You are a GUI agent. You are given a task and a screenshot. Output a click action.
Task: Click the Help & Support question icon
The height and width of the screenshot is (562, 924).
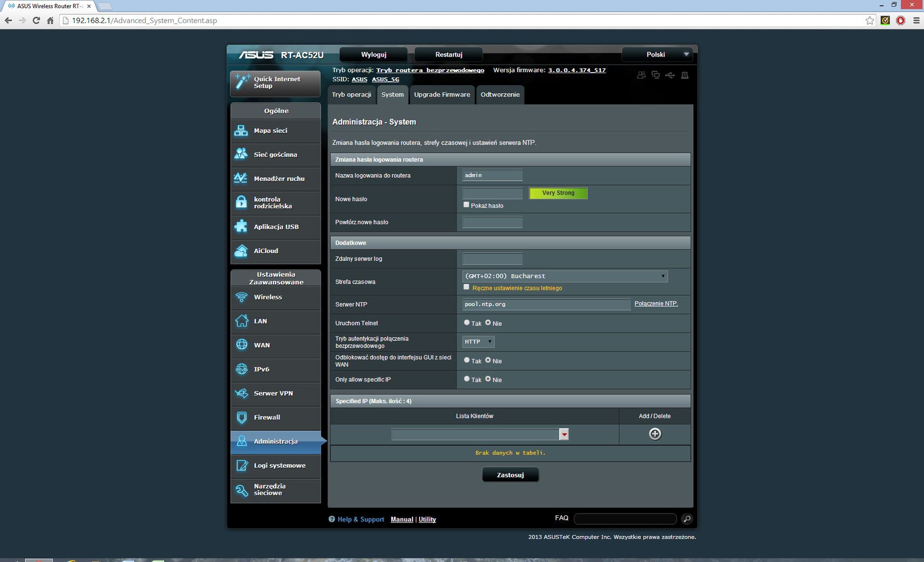(x=332, y=519)
